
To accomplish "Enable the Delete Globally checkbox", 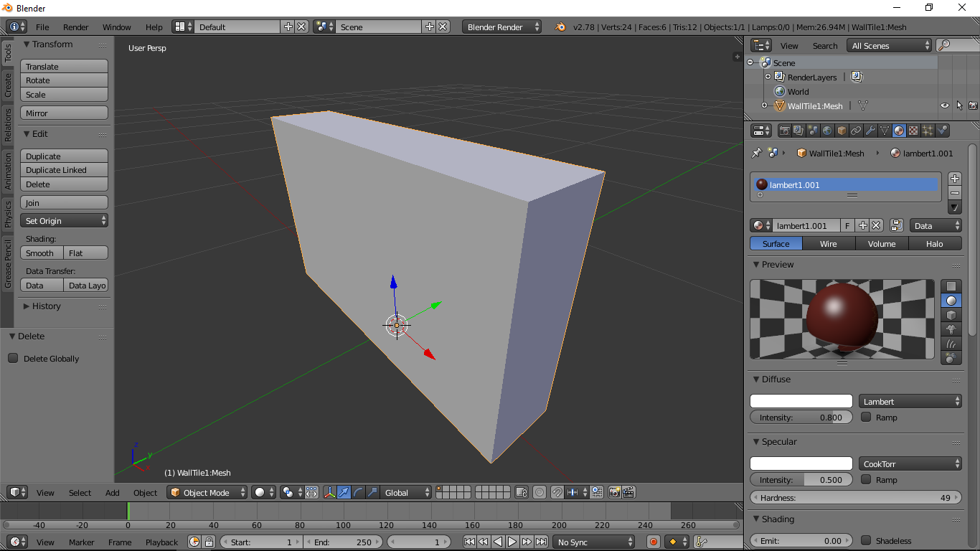I will pos(13,358).
